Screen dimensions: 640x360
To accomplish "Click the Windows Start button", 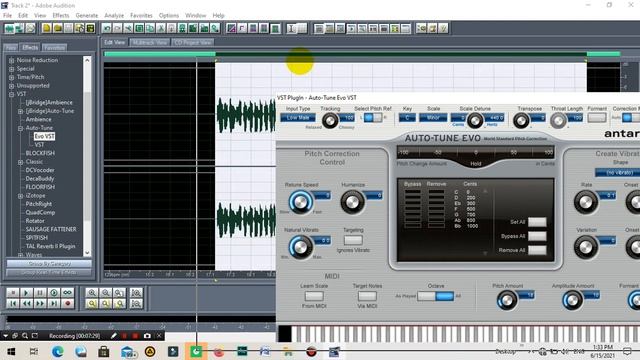I will point(11,351).
